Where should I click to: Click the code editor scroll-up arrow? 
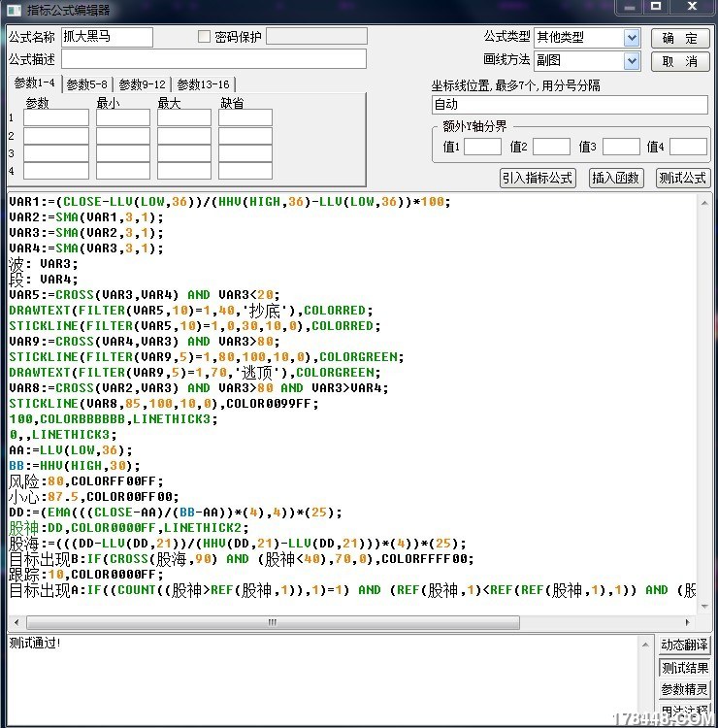point(704,203)
